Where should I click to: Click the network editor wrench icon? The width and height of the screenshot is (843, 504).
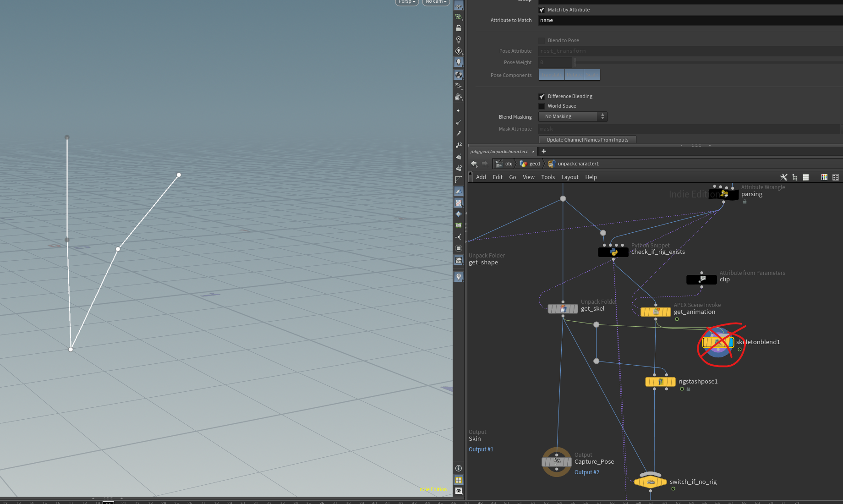(x=783, y=177)
